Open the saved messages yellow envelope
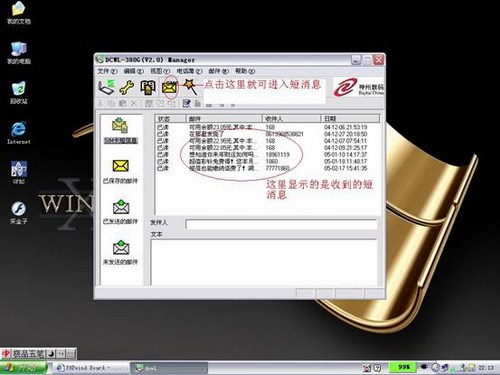This screenshot has width=500, height=375. click(x=120, y=166)
